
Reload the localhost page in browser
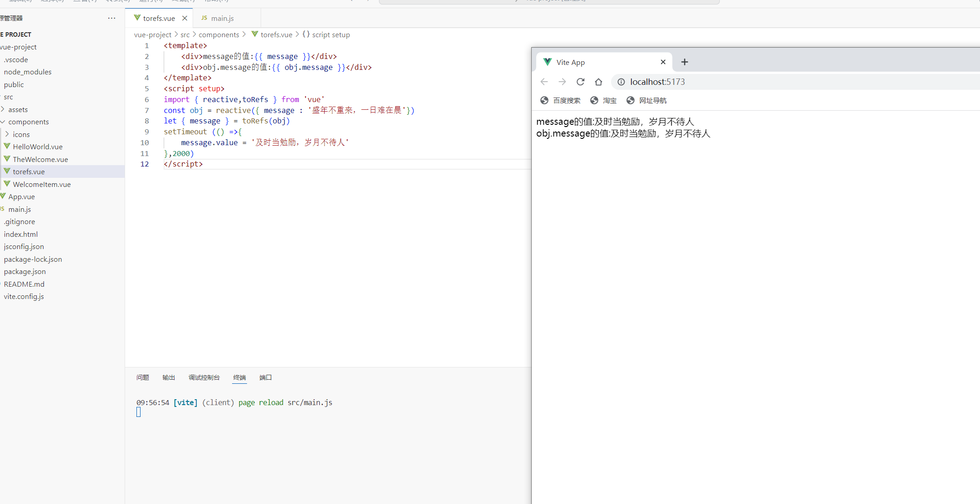tap(580, 82)
